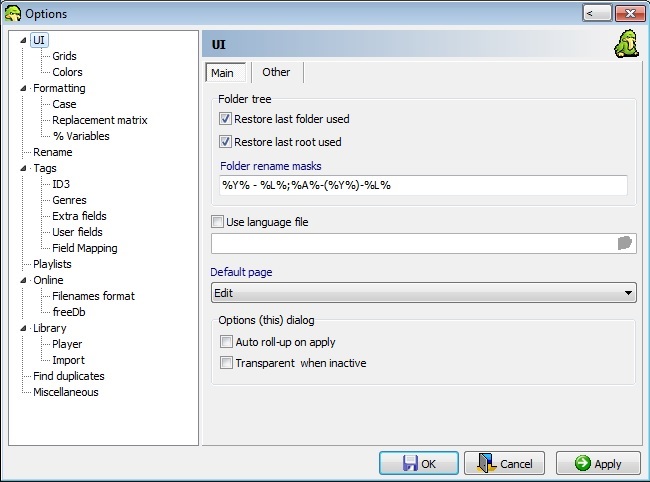
Task: Collapse the Tags tree node
Action: tap(23, 168)
